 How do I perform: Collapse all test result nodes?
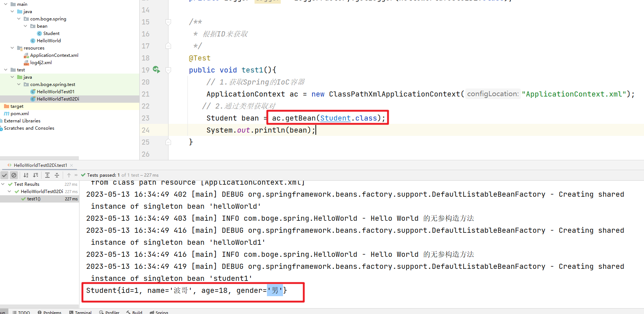(57, 175)
